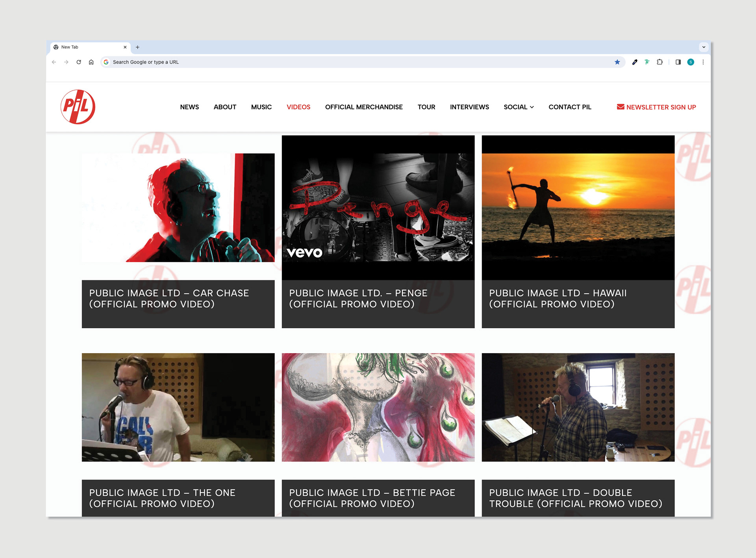Image resolution: width=756 pixels, height=558 pixels.
Task: Click the Hawaii promo video title
Action: 558,299
